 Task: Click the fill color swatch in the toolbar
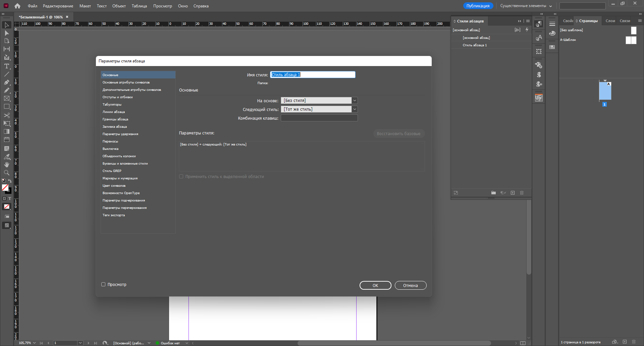pos(5,188)
